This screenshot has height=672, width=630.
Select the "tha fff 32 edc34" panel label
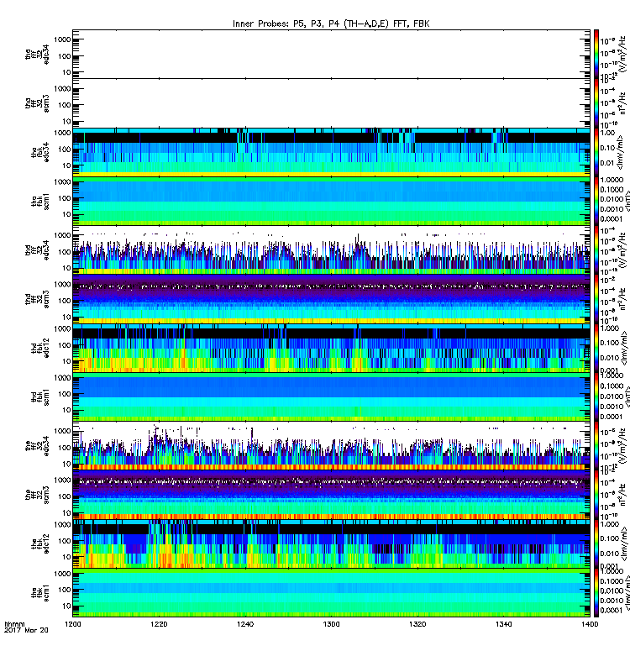[37, 54]
